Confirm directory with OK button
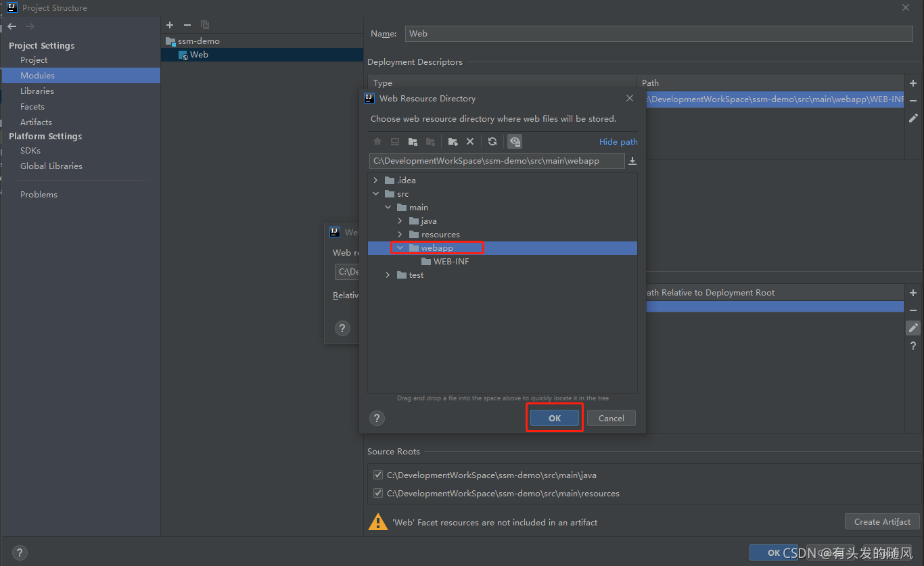The image size is (924, 566). pyautogui.click(x=555, y=418)
